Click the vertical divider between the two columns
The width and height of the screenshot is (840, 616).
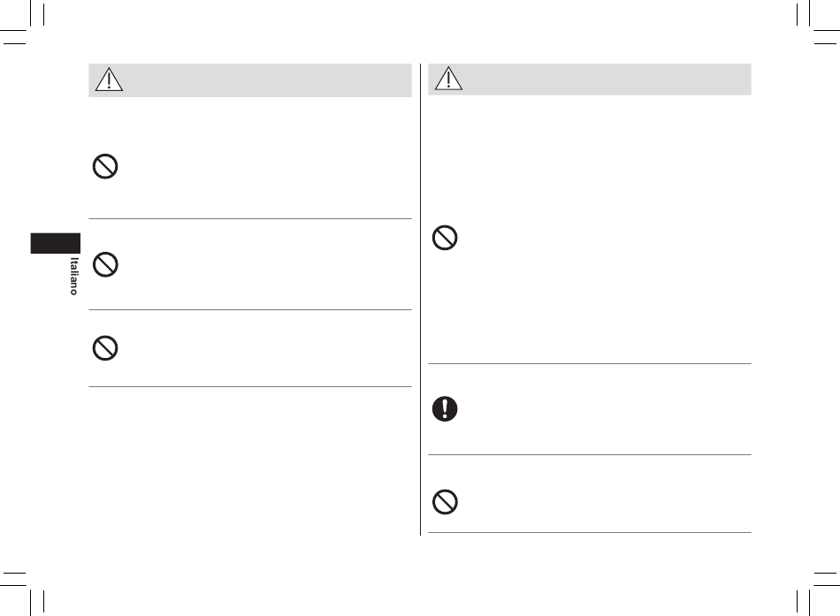[420, 300]
